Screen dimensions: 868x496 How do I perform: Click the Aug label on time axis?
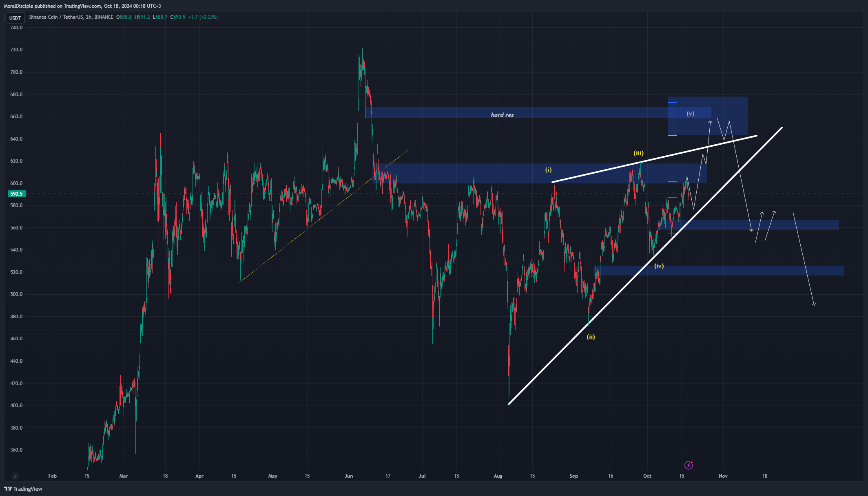tap(498, 476)
